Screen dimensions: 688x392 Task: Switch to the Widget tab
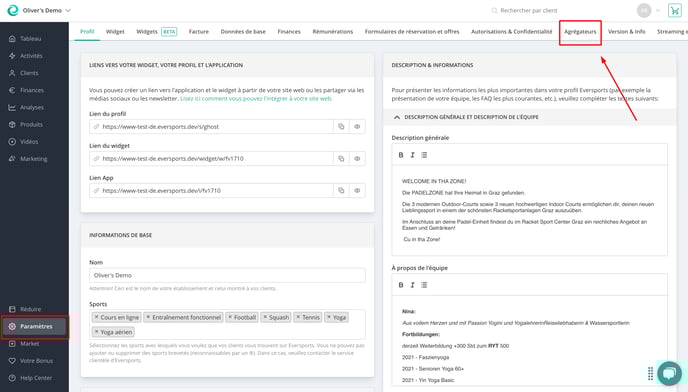[115, 32]
